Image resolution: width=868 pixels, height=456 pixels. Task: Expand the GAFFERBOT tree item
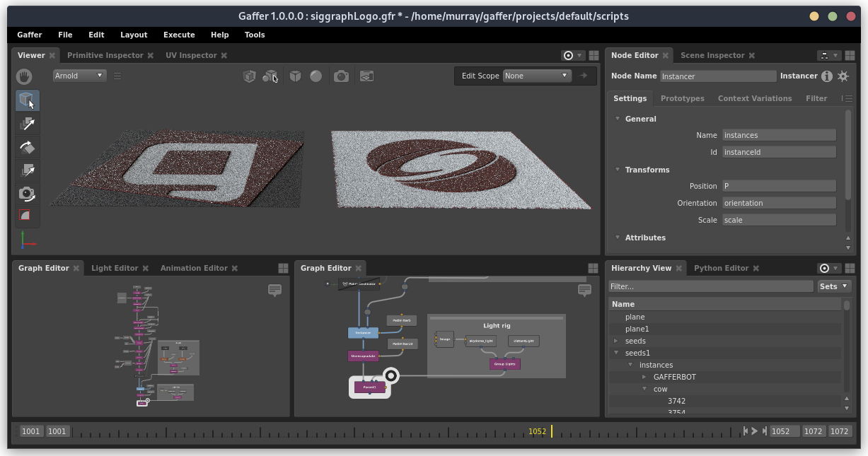(x=644, y=377)
